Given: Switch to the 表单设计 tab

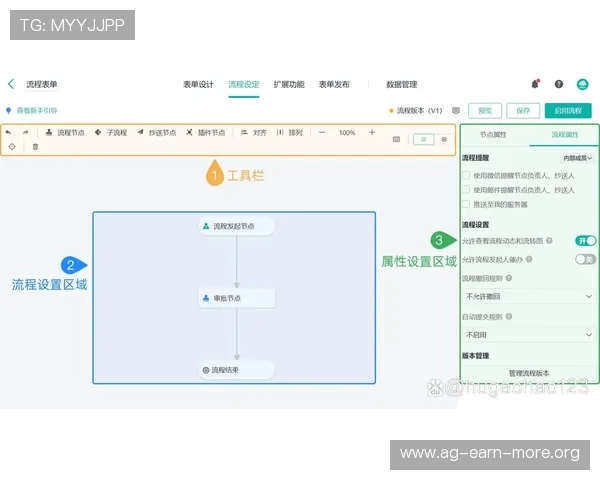Looking at the screenshot, I should (198, 84).
